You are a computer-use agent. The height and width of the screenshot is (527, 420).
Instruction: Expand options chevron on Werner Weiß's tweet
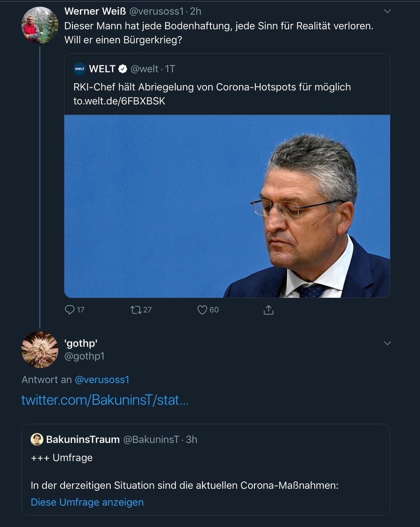coord(387,11)
